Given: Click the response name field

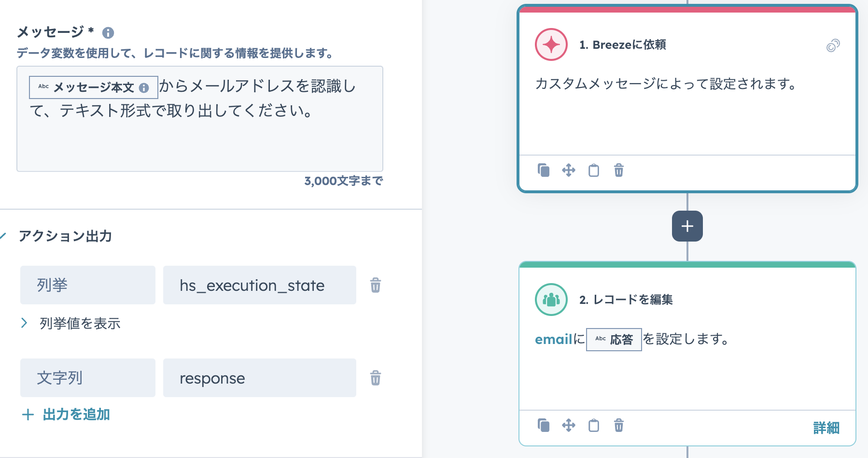Looking at the screenshot, I should pyautogui.click(x=260, y=378).
